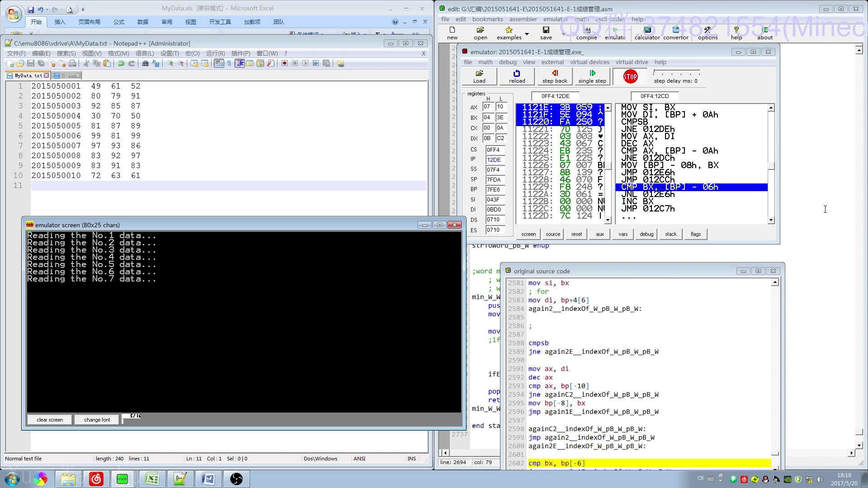The image size is (868, 488).
Task: Click the Stop icon in emulator toolbar
Action: tap(630, 75)
